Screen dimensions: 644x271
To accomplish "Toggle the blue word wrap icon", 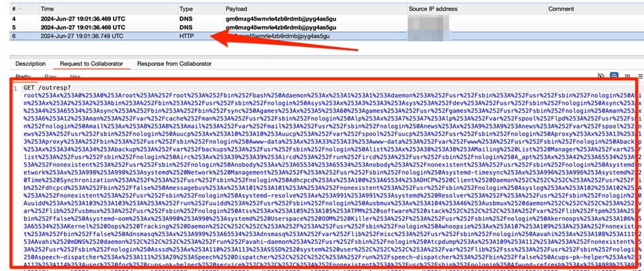I will [x=614, y=76].
